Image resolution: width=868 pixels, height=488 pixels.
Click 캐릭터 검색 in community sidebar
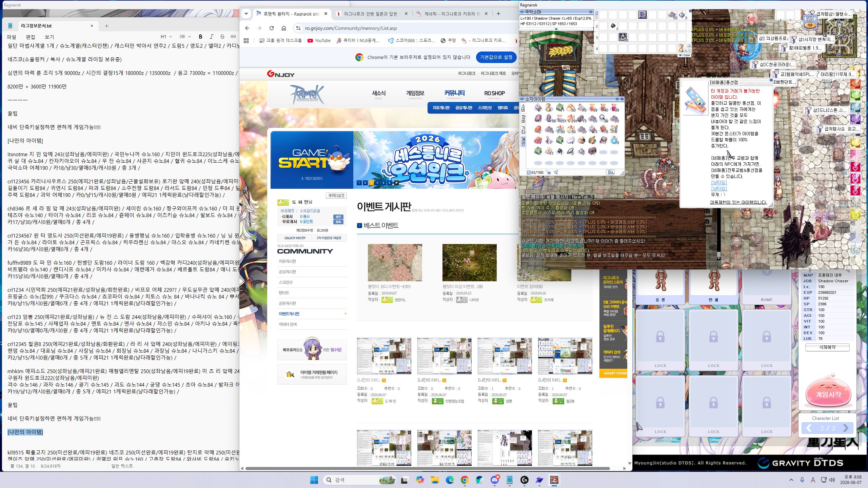point(288,324)
